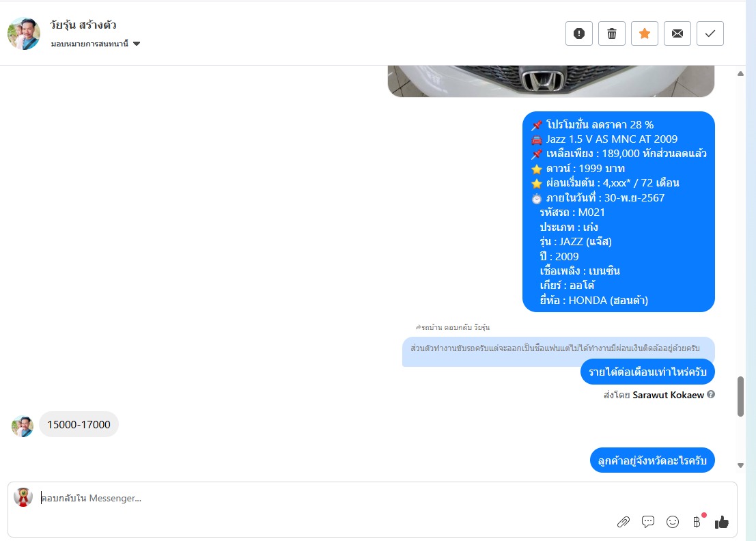Mark conversation as spam with exclamation icon

pos(578,33)
